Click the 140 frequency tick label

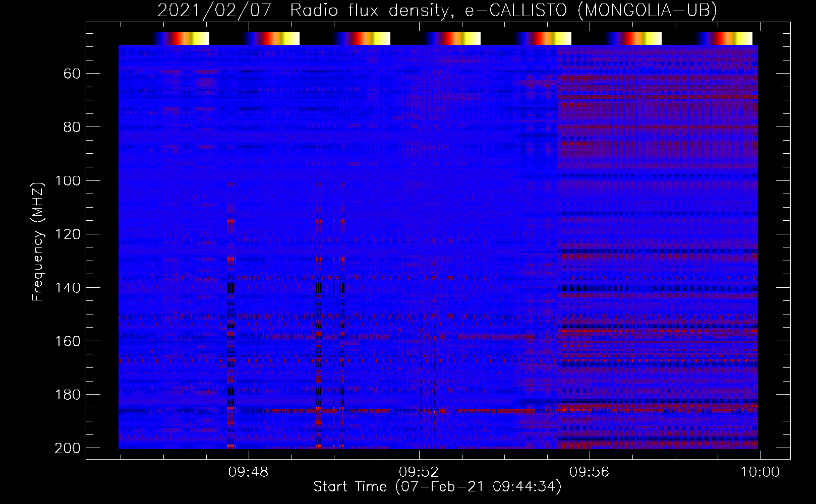[68, 288]
